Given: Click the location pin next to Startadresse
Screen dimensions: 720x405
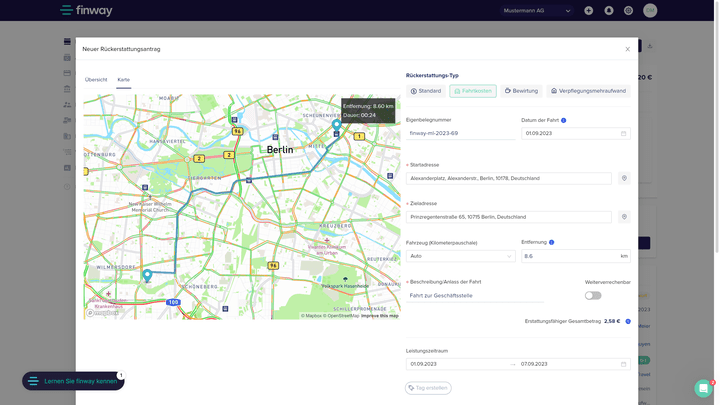Looking at the screenshot, I should (624, 178).
